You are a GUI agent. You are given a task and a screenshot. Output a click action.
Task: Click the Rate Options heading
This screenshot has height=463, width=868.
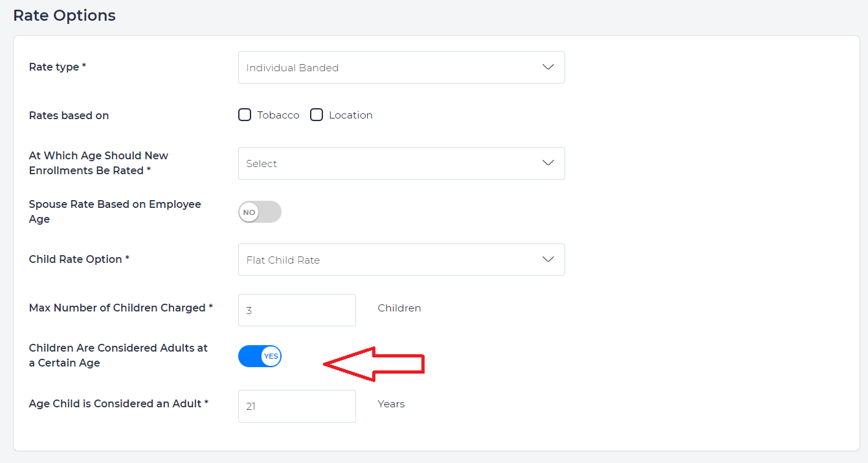pyautogui.click(x=64, y=16)
